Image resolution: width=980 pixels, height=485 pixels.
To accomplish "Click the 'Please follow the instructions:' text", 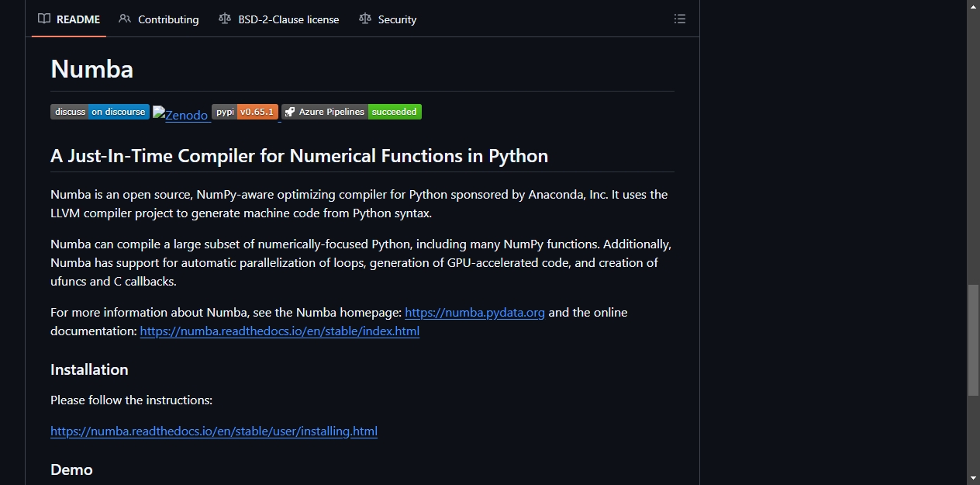I will pos(131,400).
